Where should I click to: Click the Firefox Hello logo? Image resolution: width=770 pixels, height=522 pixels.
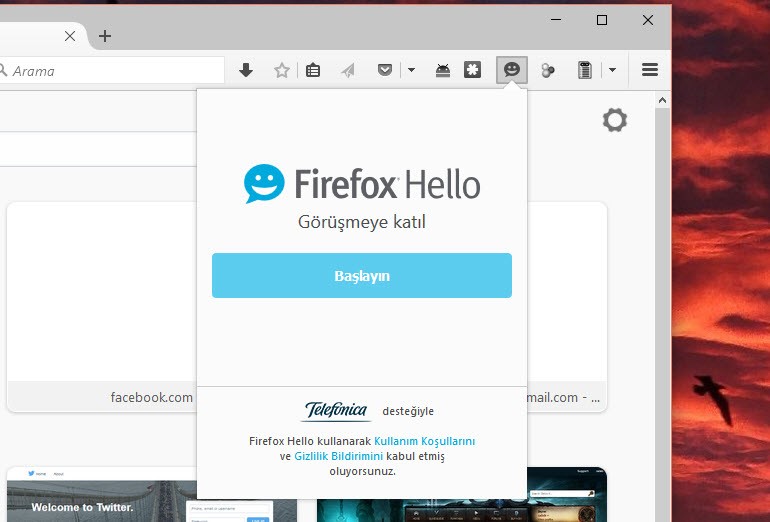click(362, 184)
